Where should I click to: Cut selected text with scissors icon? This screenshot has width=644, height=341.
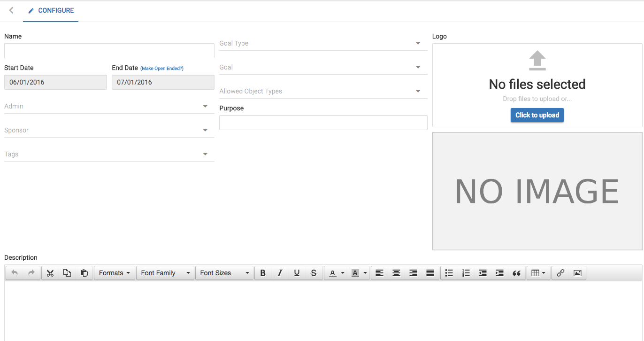click(50, 273)
